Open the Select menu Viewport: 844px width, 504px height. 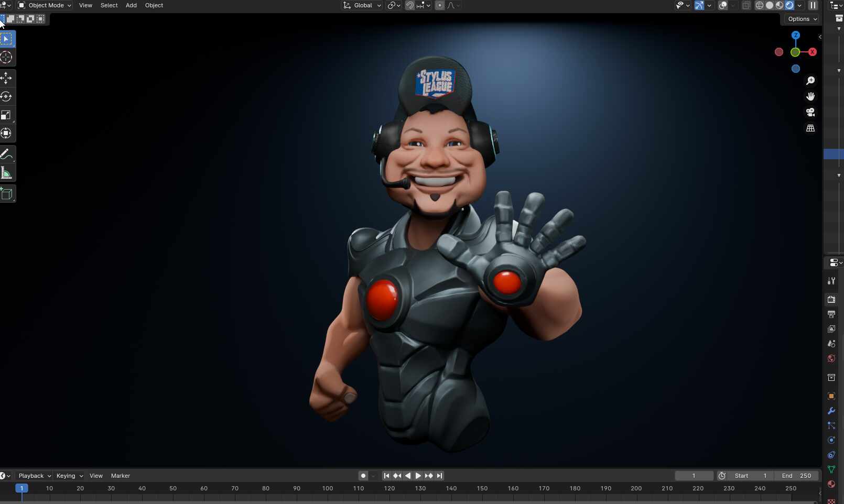[109, 5]
